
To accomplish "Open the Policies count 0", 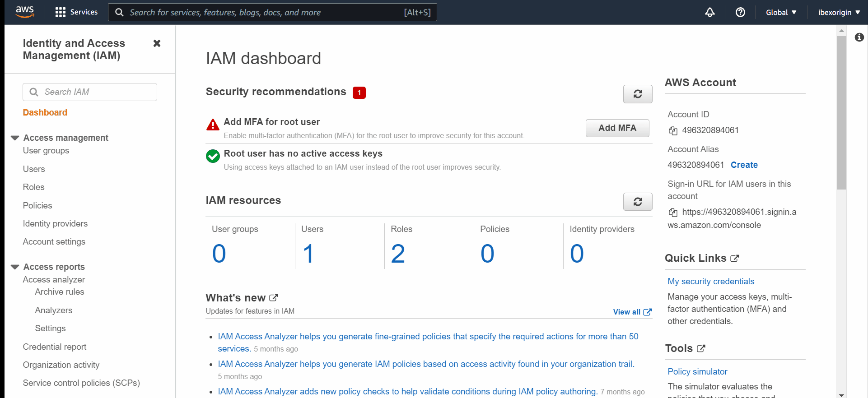I will [x=487, y=253].
